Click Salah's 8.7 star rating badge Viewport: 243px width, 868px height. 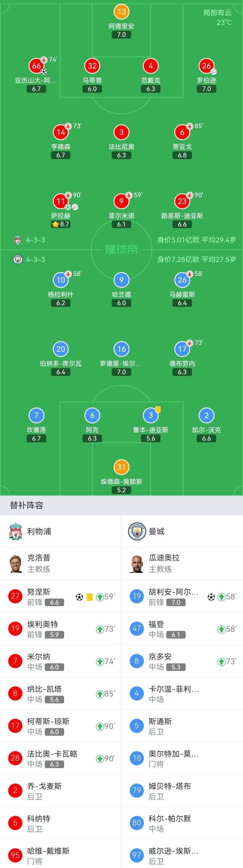tap(61, 224)
